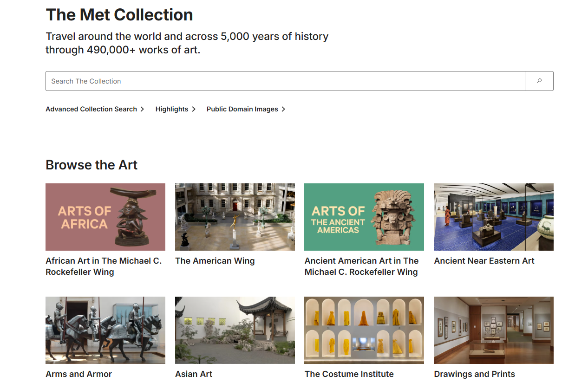
Task: Open Arts of the Ancient Americas thumbnail
Action: 364,217
